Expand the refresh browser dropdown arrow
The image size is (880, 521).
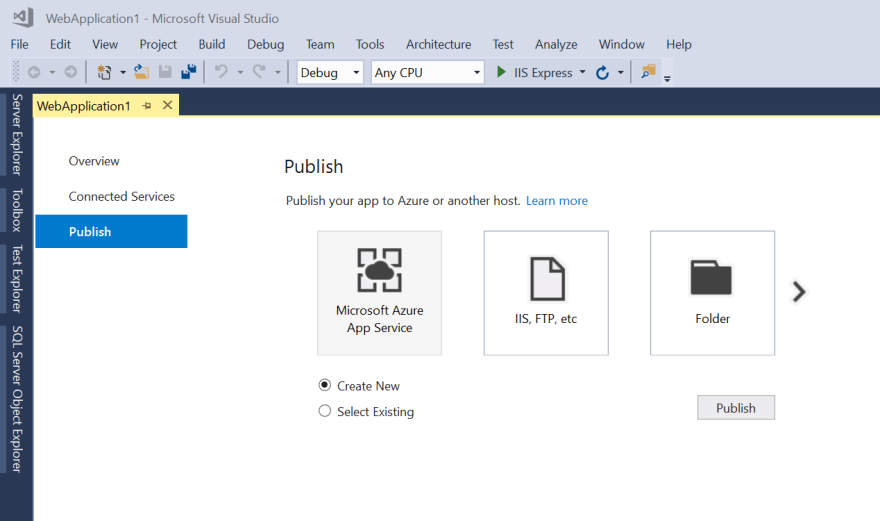(x=621, y=72)
